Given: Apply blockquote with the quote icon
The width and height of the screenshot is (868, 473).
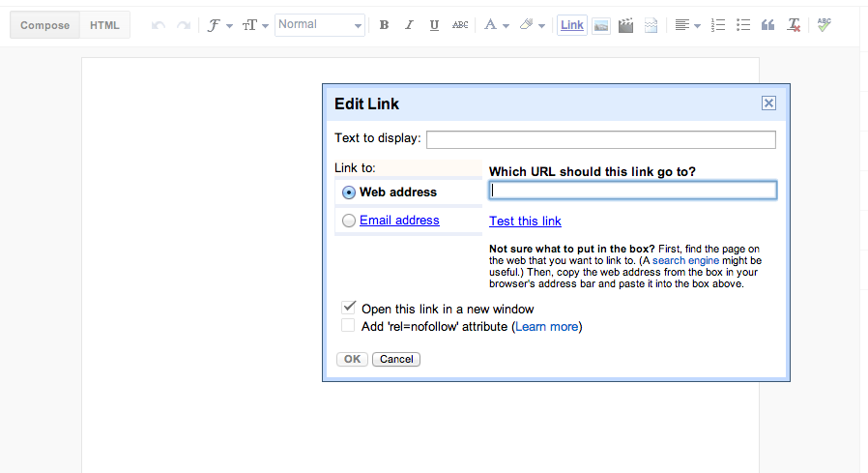Looking at the screenshot, I should pyautogui.click(x=768, y=25).
